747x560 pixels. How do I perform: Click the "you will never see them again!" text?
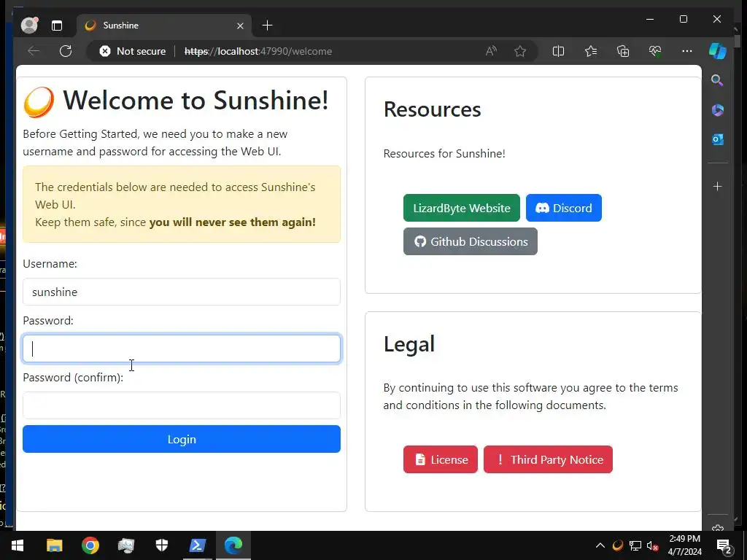coord(233,222)
